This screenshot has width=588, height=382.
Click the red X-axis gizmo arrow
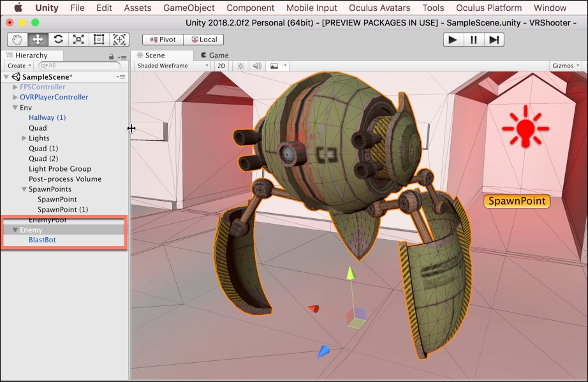[314, 309]
